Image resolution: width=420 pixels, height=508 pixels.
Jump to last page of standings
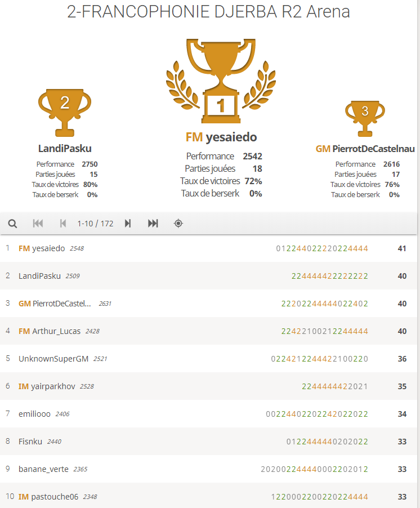[153, 223]
